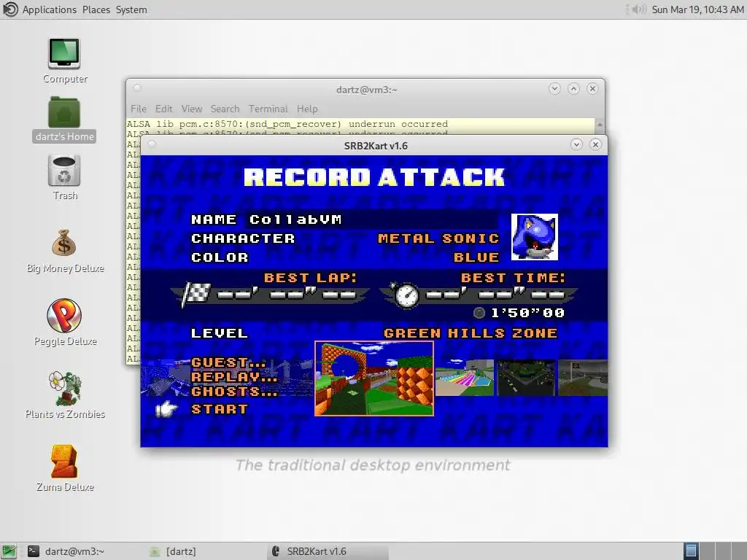Viewport: 747px width, 560px height.
Task: Click the workspace switcher icon at bottom right
Action: 692,551
